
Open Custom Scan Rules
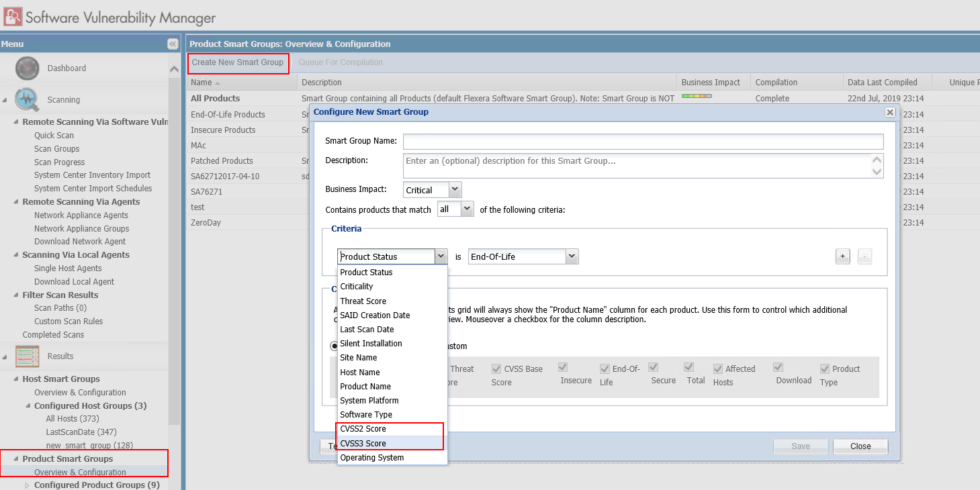[69, 322]
